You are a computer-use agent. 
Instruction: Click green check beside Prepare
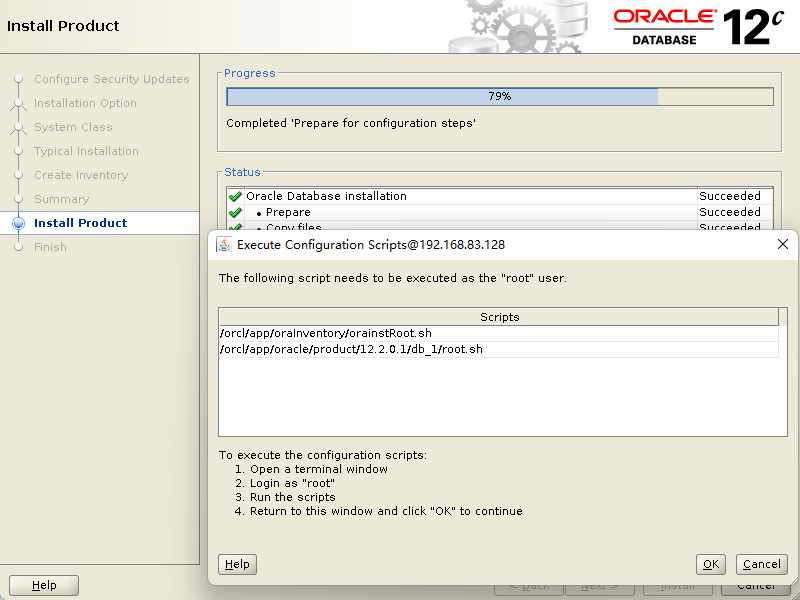pos(235,212)
